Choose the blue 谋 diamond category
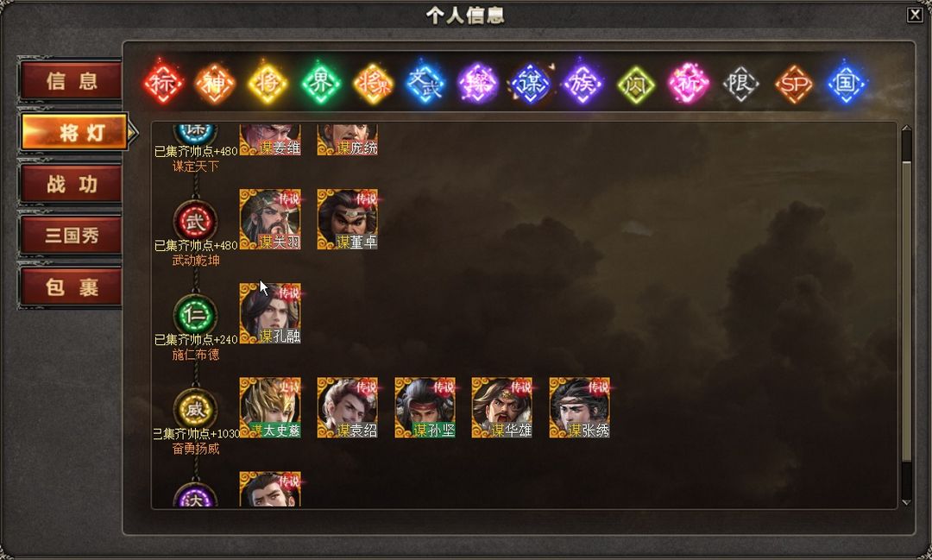The height and width of the screenshot is (560, 932). (530, 83)
